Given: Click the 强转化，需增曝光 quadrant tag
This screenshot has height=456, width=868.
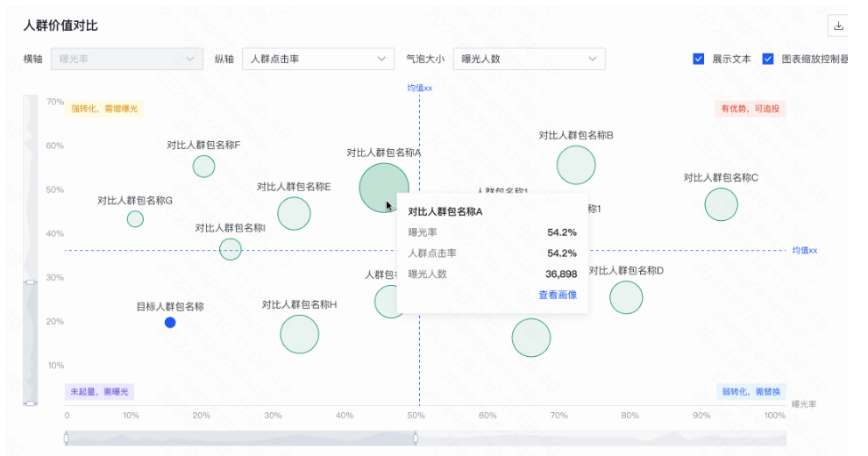Looking at the screenshot, I should tap(104, 109).
